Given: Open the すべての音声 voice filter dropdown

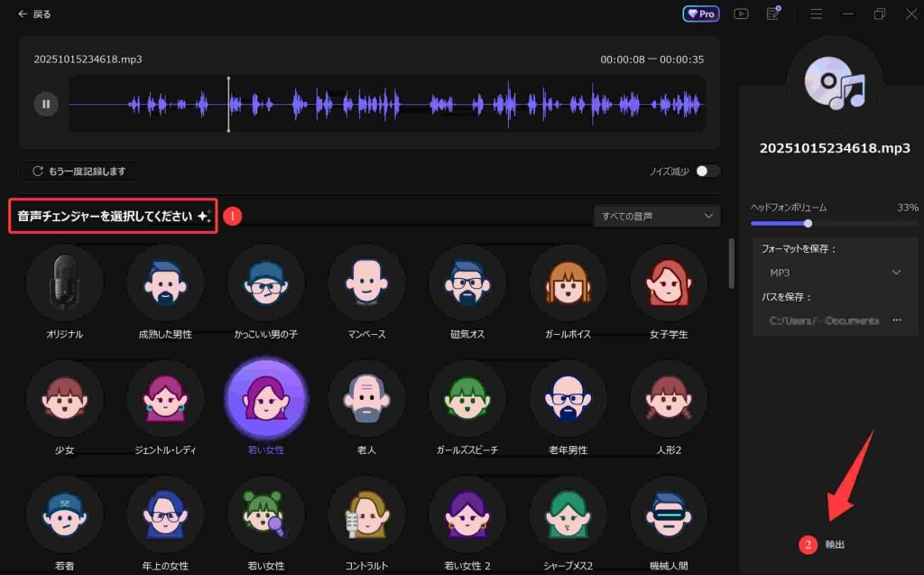Looking at the screenshot, I should (658, 216).
